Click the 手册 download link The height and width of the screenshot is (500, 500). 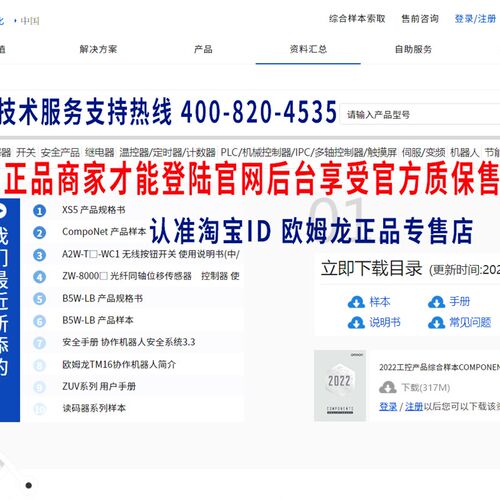click(460, 302)
